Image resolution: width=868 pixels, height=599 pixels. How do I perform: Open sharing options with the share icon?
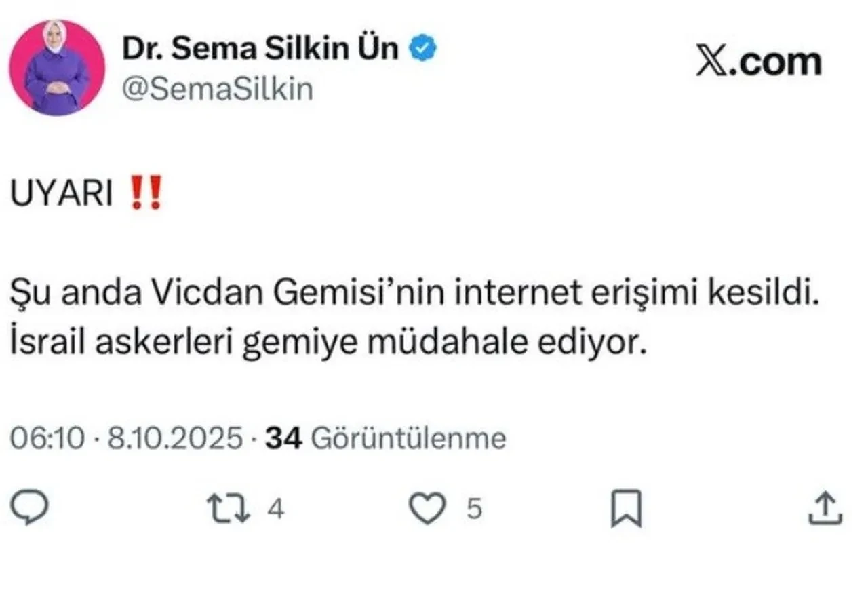click(x=825, y=505)
